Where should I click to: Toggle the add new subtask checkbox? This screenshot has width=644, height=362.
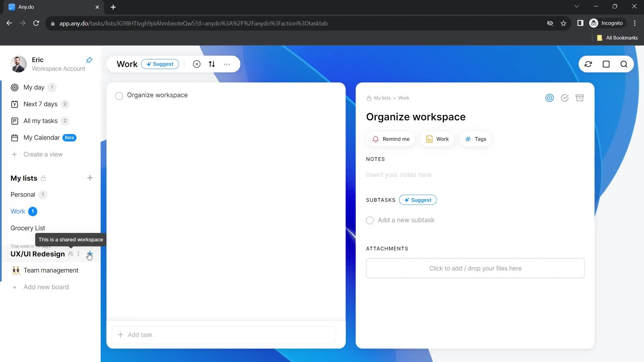[x=370, y=220]
